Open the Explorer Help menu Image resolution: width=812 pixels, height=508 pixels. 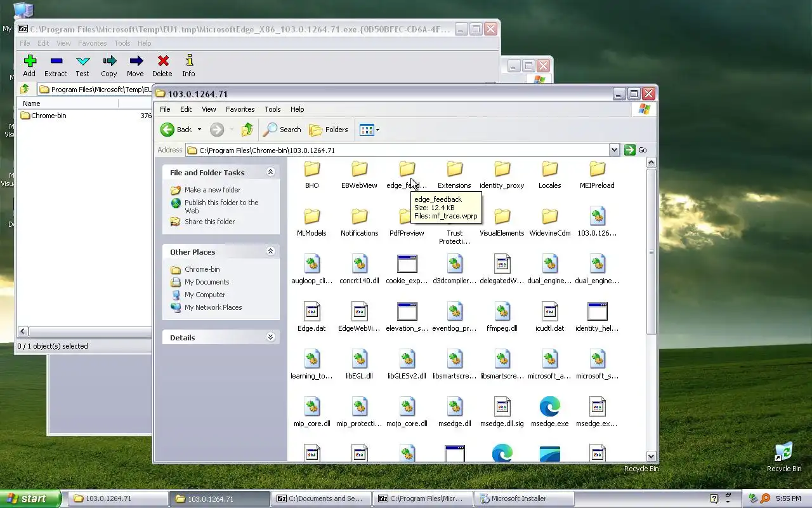[x=297, y=109]
